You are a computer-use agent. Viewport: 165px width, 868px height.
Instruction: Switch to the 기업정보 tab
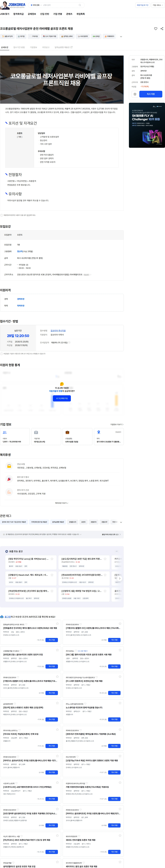tap(34, 47)
